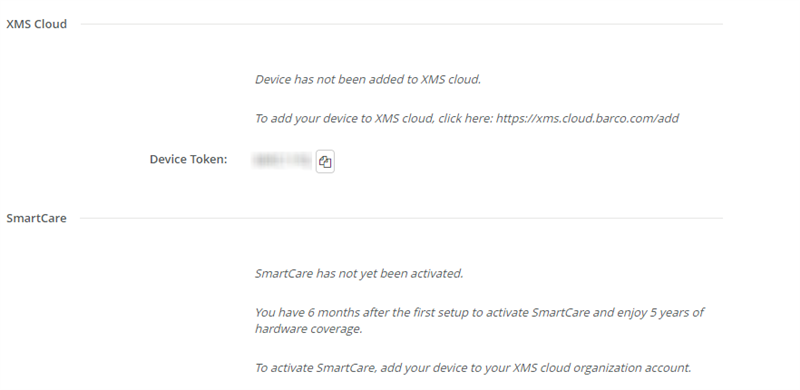Viewport: 800px width, 390px height.
Task: Copy the device token to clipboard
Action: point(325,161)
